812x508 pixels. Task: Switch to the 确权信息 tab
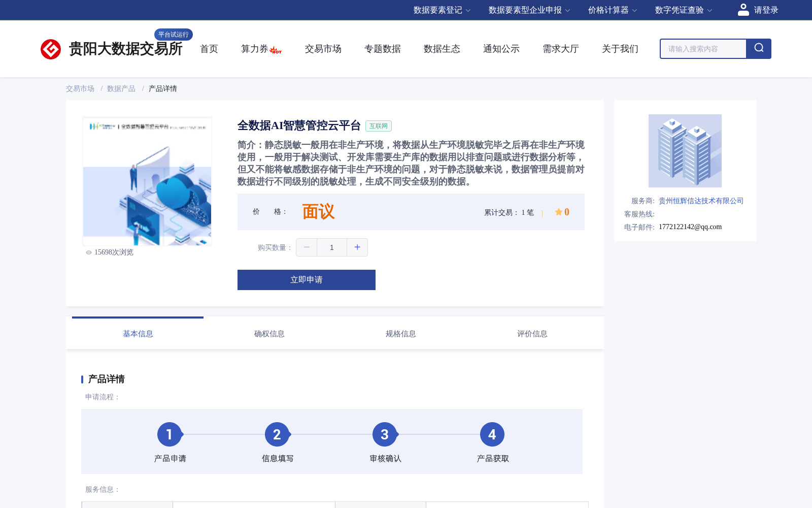click(x=269, y=333)
